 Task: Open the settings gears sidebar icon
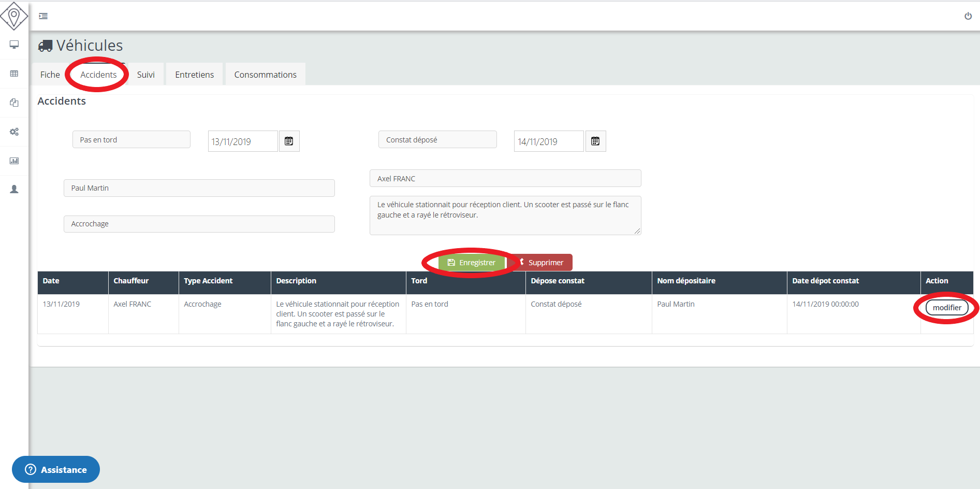tap(14, 132)
